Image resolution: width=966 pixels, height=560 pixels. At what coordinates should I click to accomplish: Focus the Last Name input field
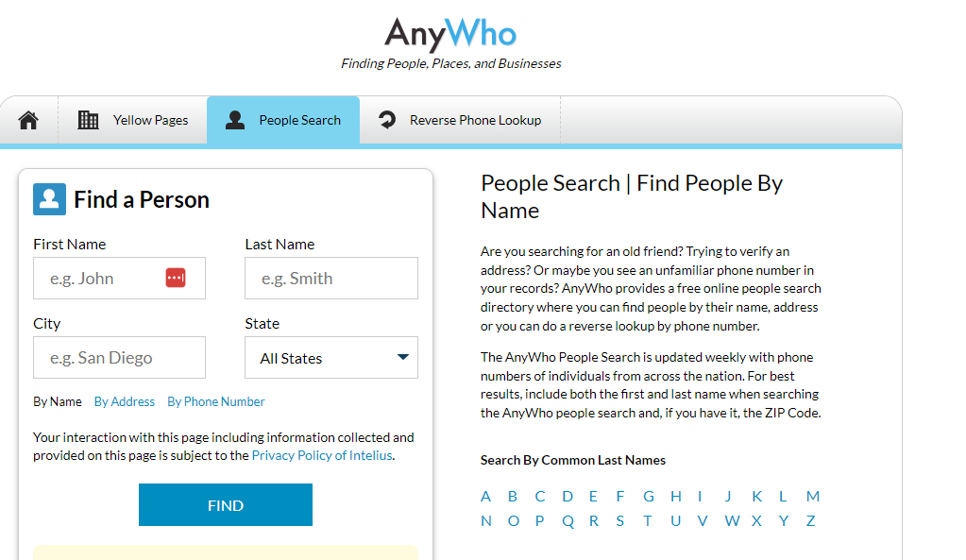(x=331, y=279)
